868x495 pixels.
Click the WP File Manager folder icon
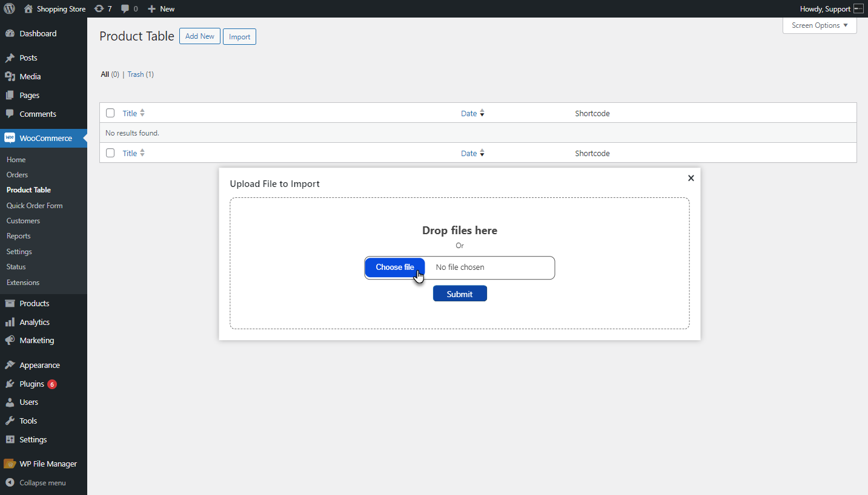click(10, 464)
